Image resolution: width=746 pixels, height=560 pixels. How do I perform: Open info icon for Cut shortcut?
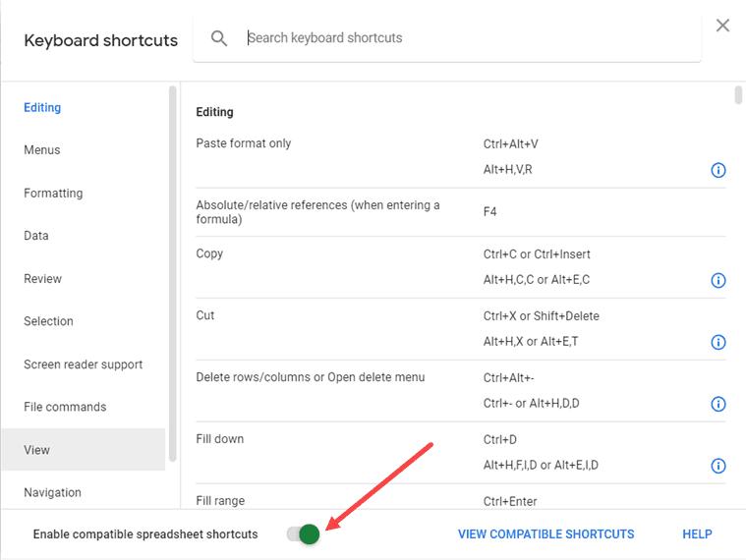[x=717, y=342]
